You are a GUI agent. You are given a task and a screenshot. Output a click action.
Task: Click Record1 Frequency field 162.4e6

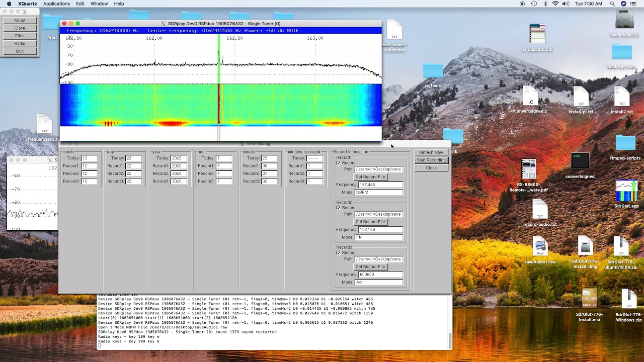point(380,185)
